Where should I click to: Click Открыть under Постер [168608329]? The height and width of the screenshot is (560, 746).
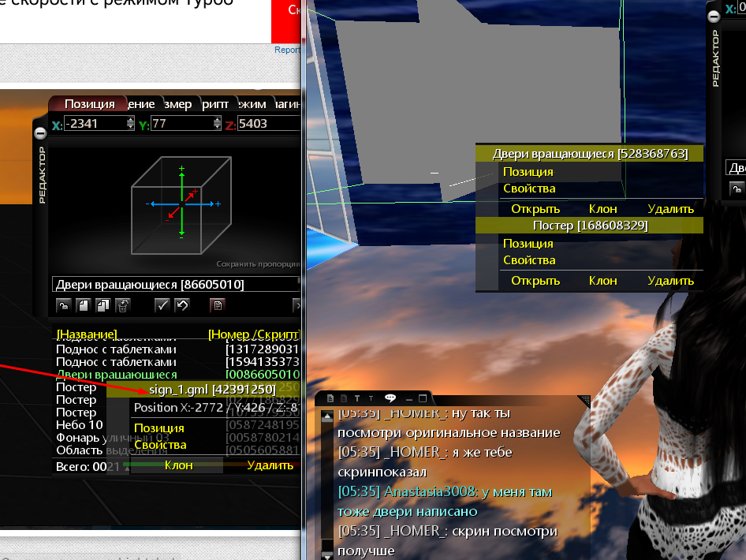click(535, 281)
